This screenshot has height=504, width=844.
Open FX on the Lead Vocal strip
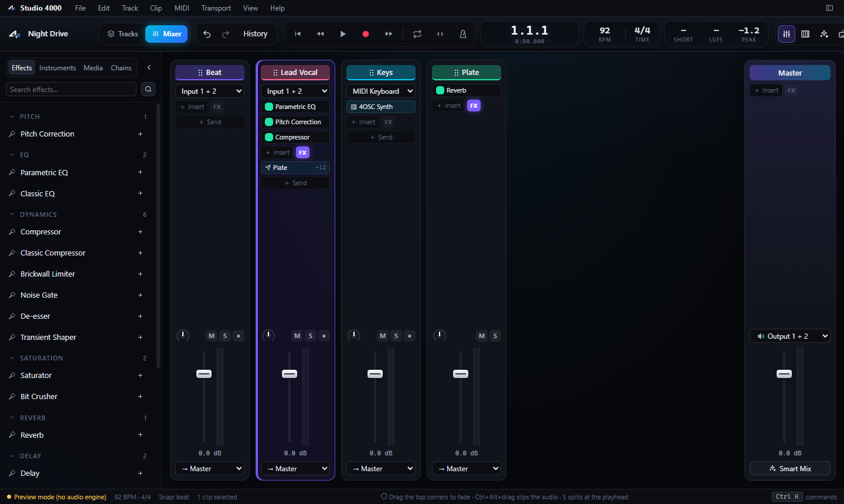click(302, 152)
